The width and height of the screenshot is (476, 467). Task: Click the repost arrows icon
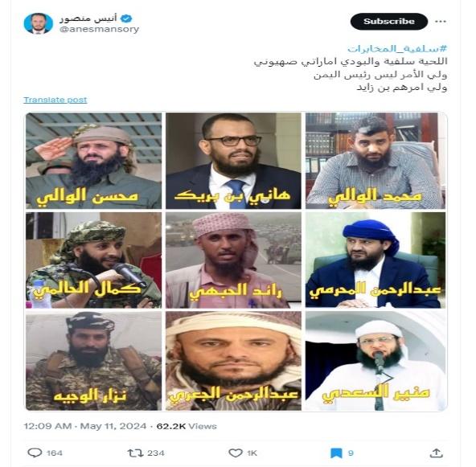pos(135,453)
